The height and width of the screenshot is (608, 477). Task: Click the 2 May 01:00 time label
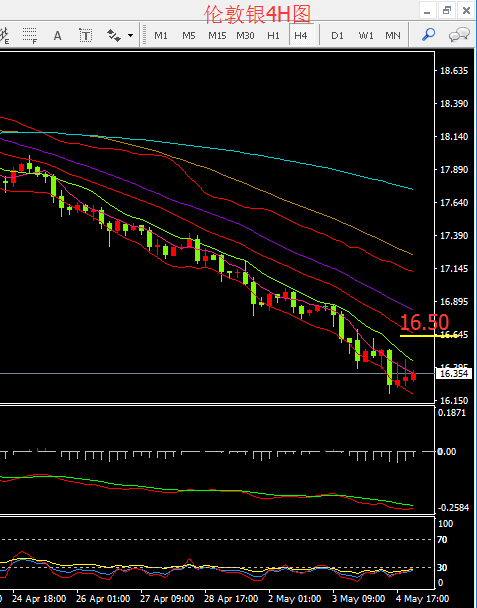[297, 598]
